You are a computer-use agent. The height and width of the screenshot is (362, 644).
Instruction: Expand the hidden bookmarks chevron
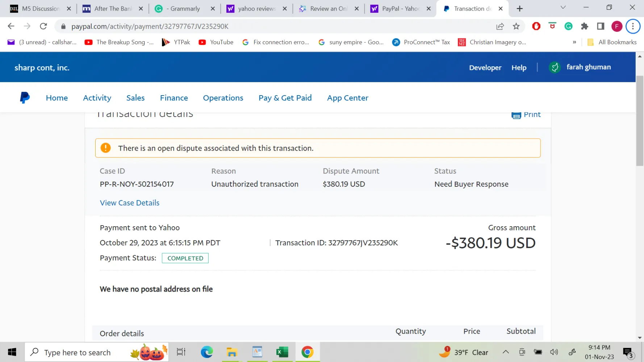(x=574, y=42)
